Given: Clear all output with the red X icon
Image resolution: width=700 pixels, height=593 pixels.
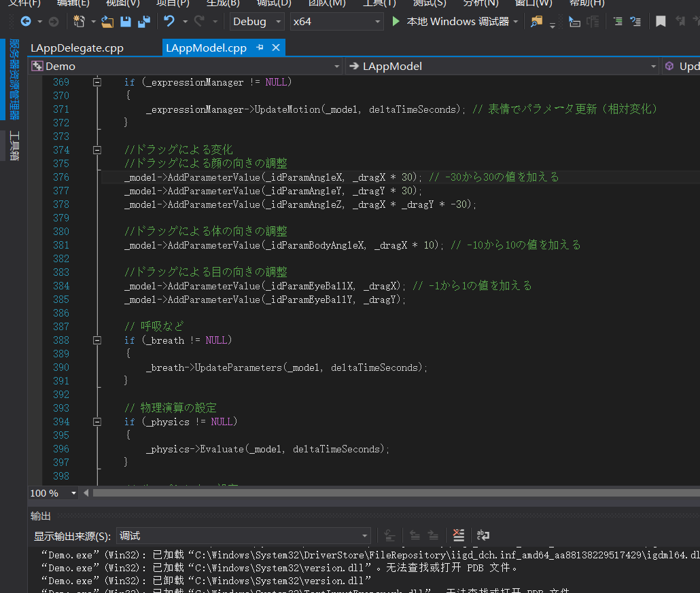Looking at the screenshot, I should point(459,535).
